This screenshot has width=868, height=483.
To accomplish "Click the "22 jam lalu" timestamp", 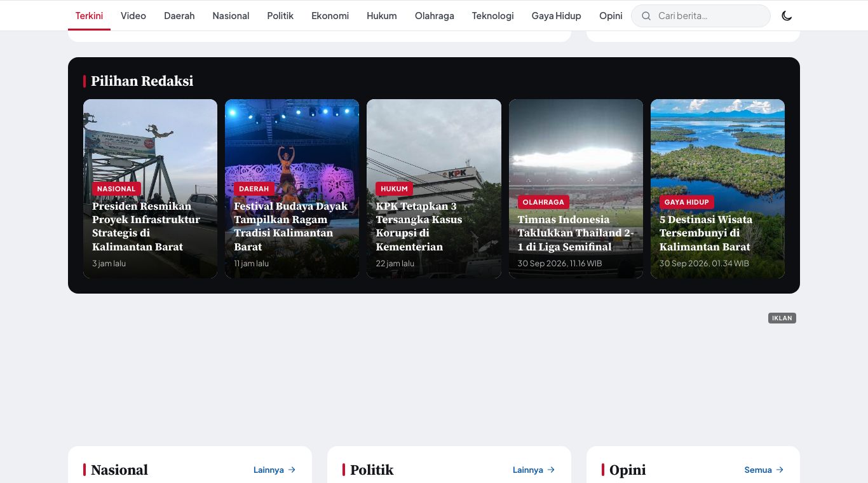I will click(395, 263).
